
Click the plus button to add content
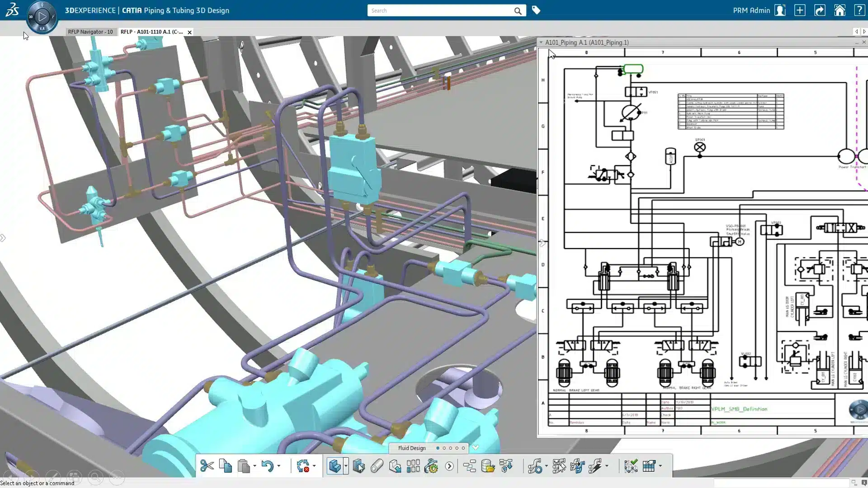point(800,10)
